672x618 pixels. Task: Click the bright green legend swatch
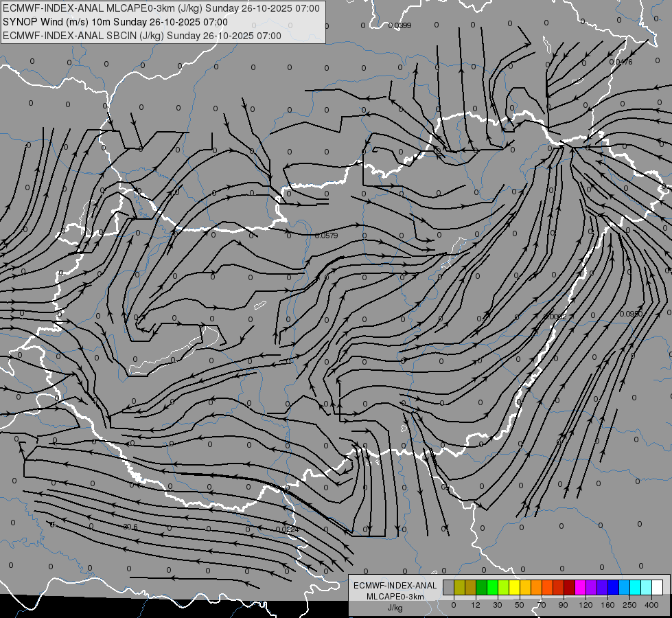[x=492, y=587]
